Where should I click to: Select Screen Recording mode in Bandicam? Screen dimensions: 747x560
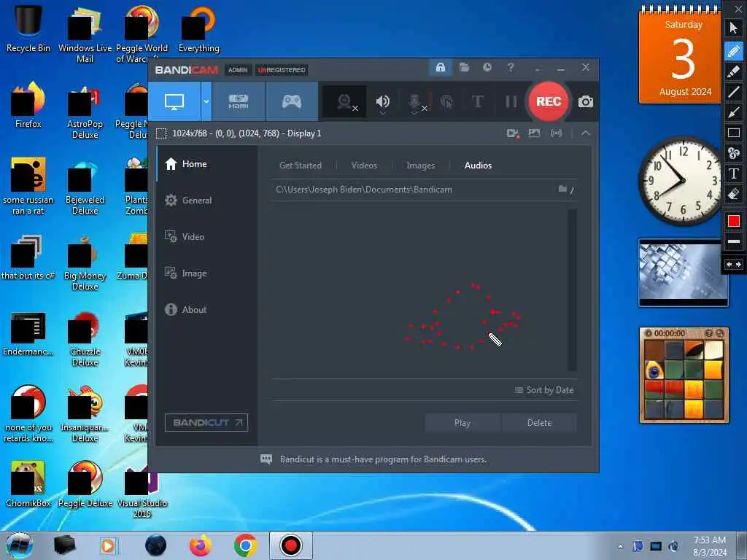174,101
